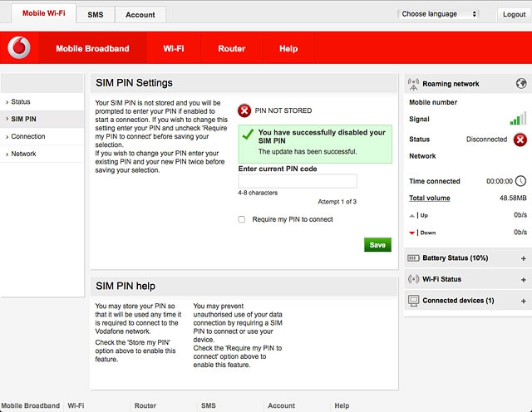Click the PIN not stored red icon

coord(244,111)
